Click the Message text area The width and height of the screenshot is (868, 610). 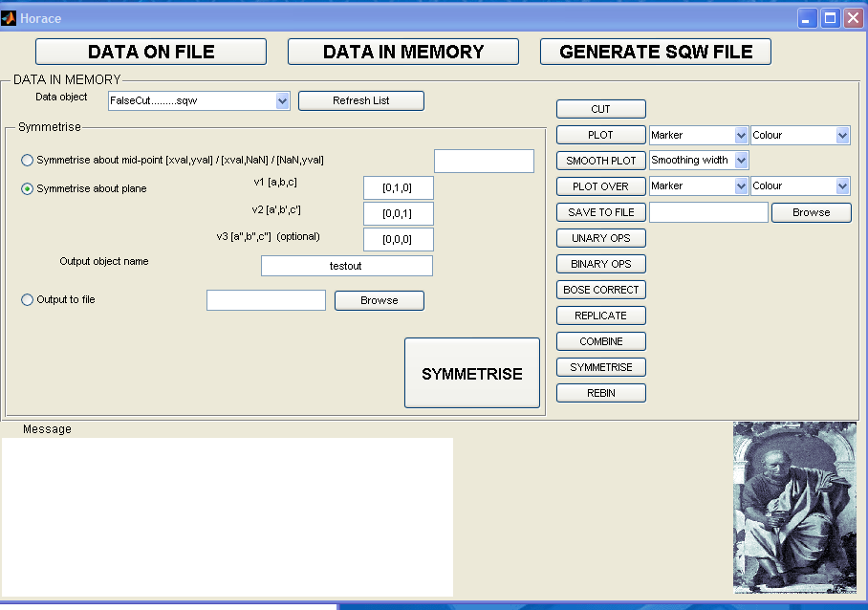[227, 516]
